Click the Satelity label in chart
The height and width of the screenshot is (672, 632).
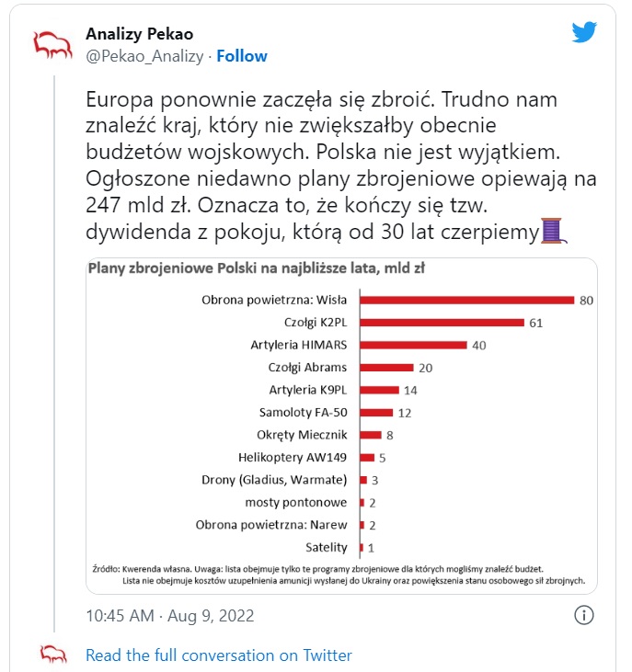[326, 548]
